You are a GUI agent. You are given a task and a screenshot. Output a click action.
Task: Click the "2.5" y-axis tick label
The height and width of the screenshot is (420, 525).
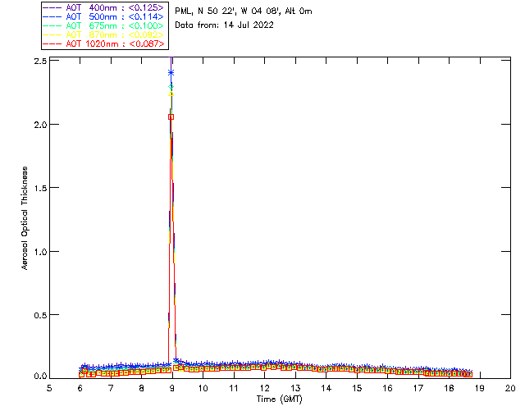pos(40,61)
